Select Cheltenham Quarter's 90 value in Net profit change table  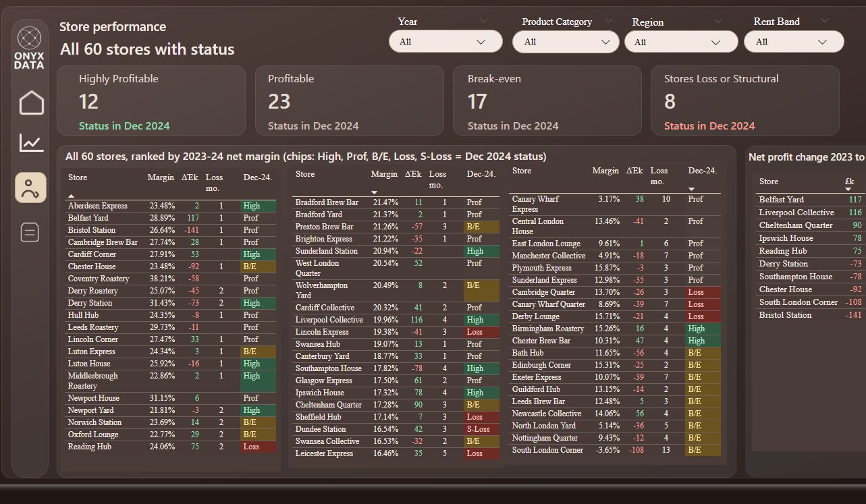pos(857,225)
